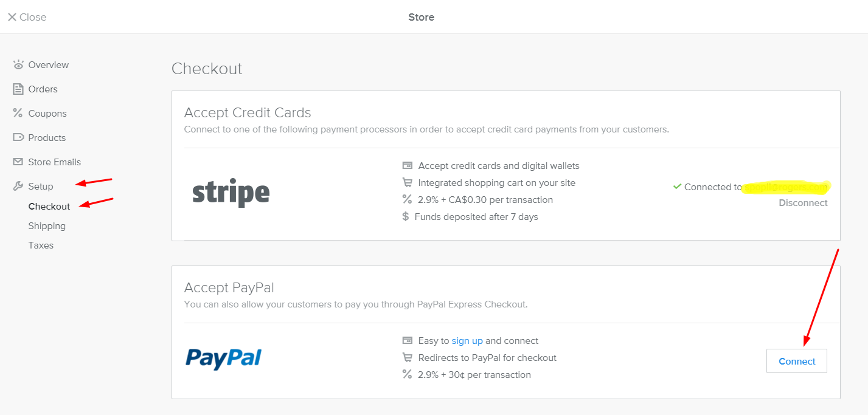Screen dimensions: 868x415
Task: Connect a PayPal account
Action: click(x=796, y=360)
